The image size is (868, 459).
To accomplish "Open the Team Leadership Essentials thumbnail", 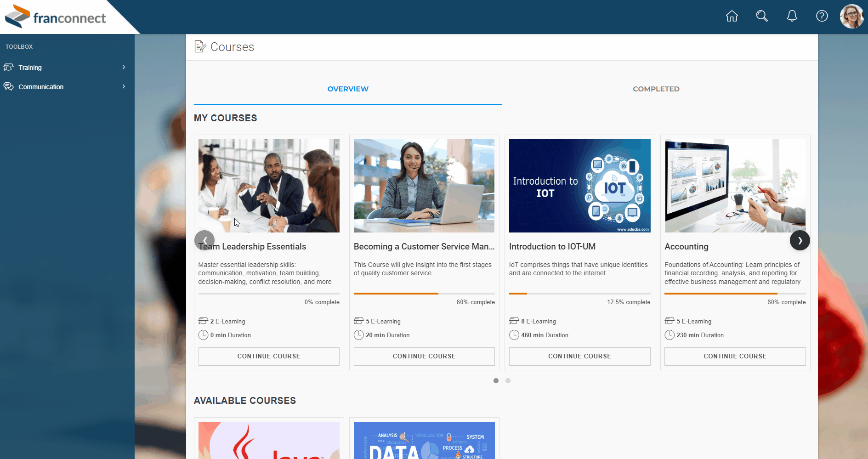I will point(269,186).
